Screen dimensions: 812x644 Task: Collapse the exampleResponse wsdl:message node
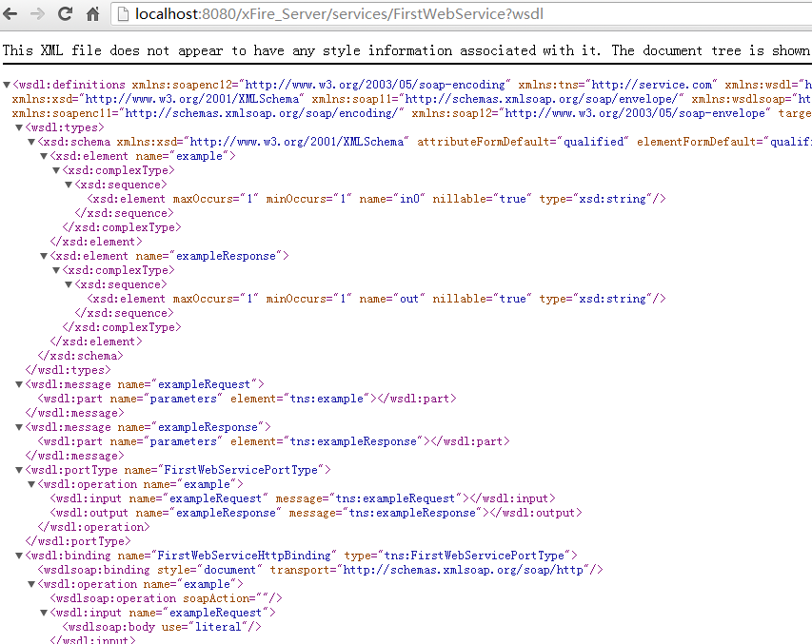[x=18, y=427]
